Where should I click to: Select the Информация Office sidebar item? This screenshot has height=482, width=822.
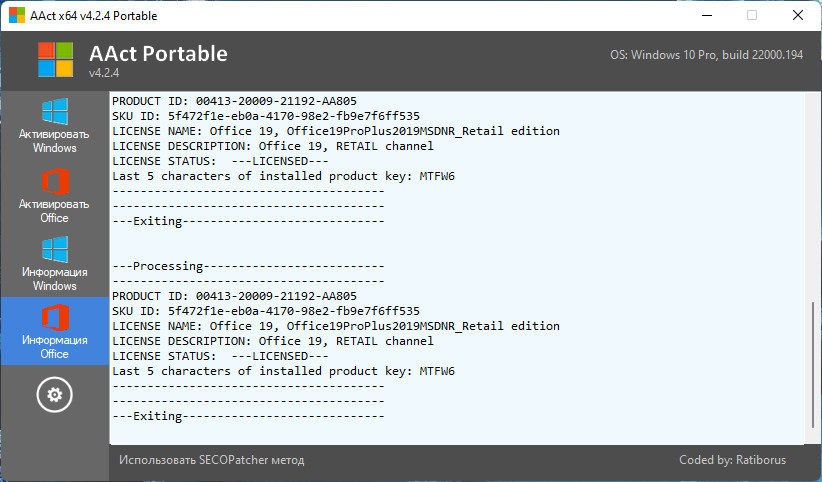tap(54, 331)
